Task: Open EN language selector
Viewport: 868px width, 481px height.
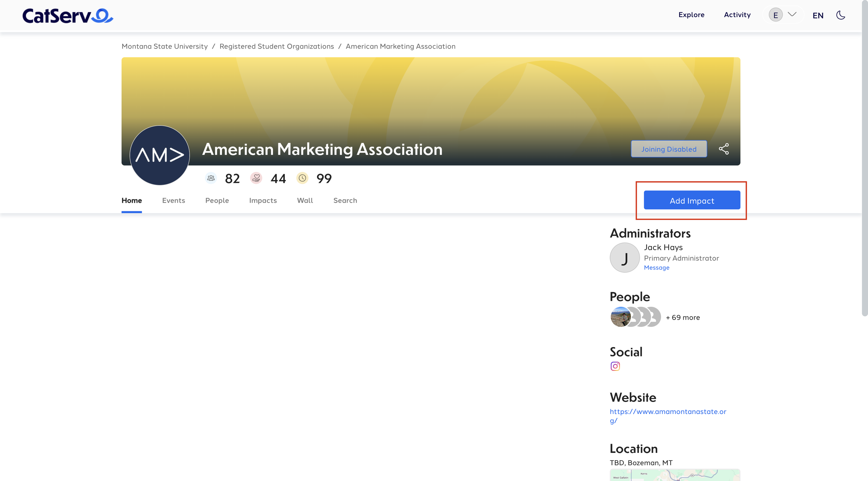Action: click(x=818, y=16)
